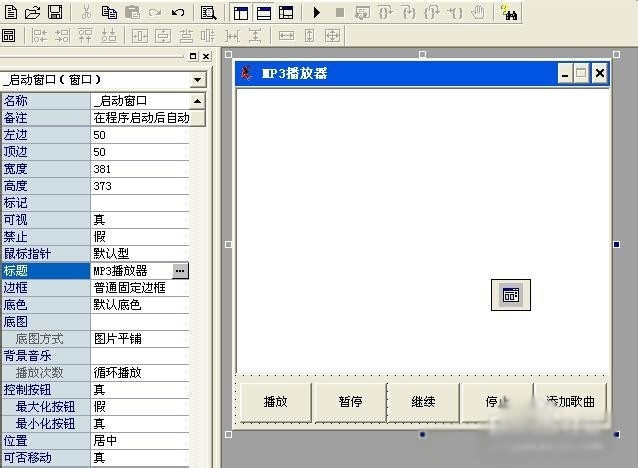Float the property panel with the square button

[x=193, y=56]
